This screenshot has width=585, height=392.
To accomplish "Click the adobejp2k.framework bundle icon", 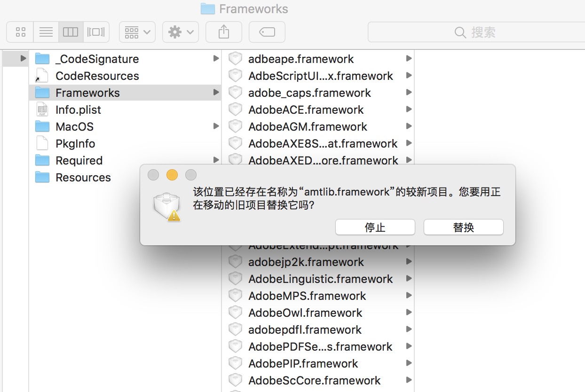I will 235,262.
